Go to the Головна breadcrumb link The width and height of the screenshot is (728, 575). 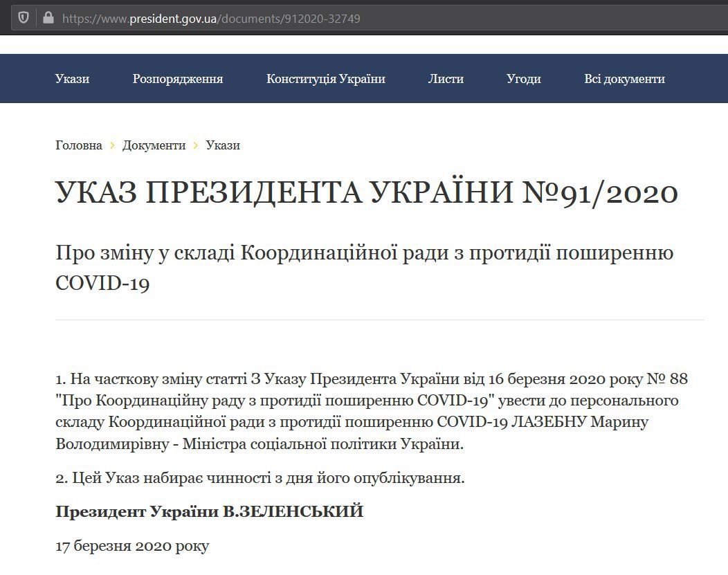79,145
